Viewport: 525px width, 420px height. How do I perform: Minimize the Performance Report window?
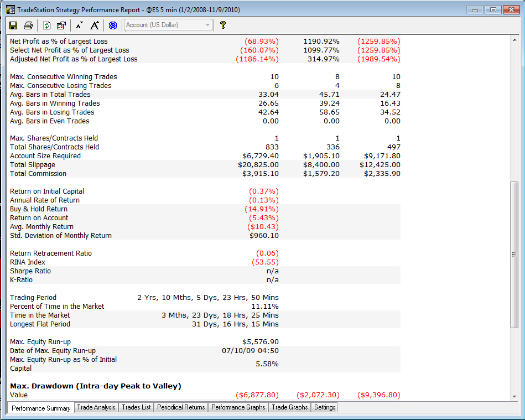click(475, 10)
